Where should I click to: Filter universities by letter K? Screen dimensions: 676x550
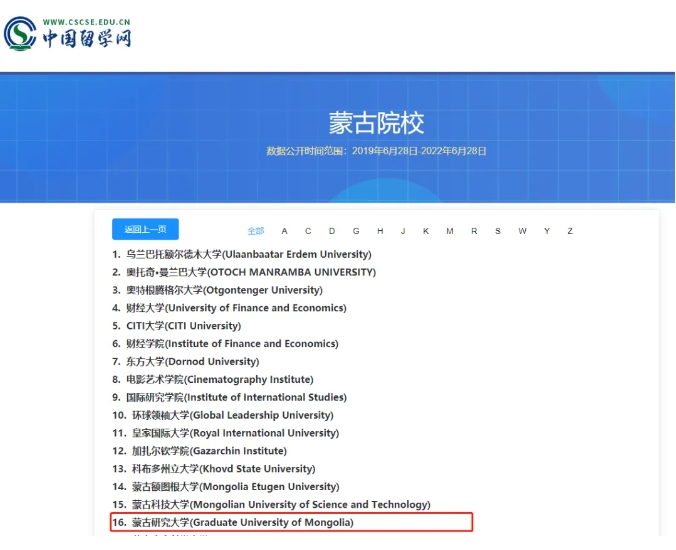[x=426, y=231]
